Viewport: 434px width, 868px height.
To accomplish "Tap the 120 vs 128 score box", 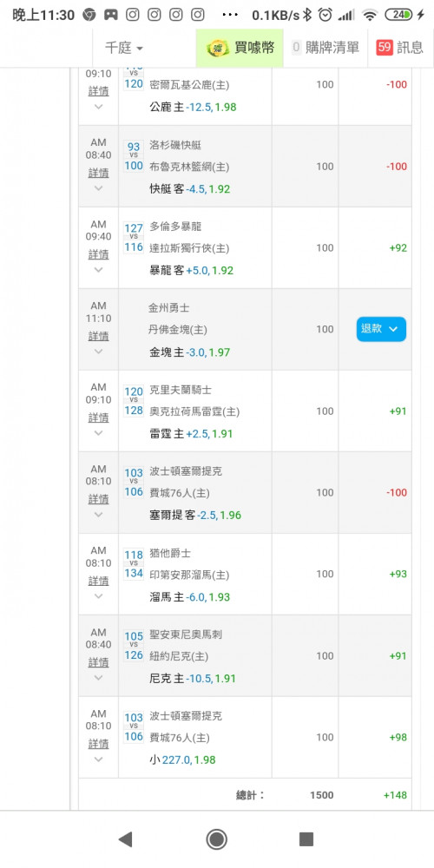I will pyautogui.click(x=134, y=401).
